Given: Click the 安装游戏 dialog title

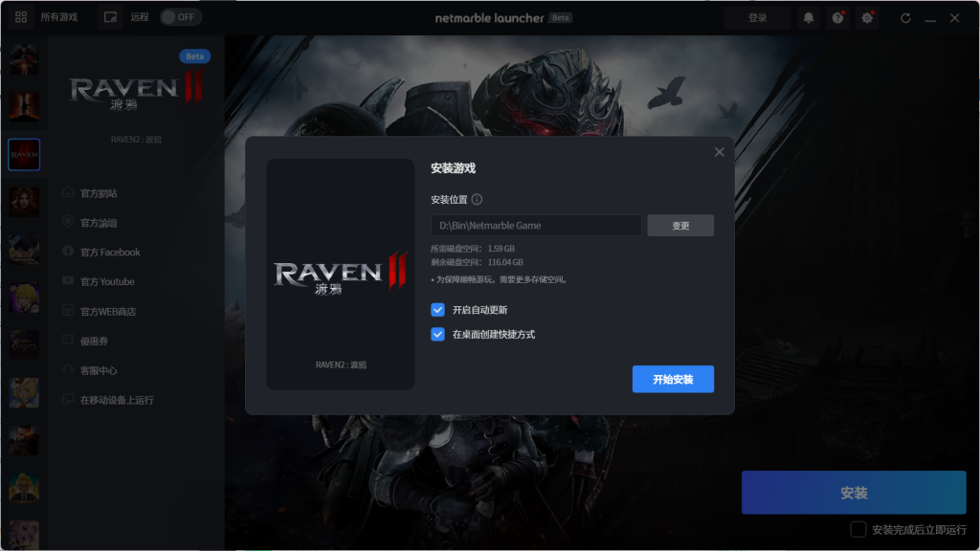Looking at the screenshot, I should coord(453,168).
